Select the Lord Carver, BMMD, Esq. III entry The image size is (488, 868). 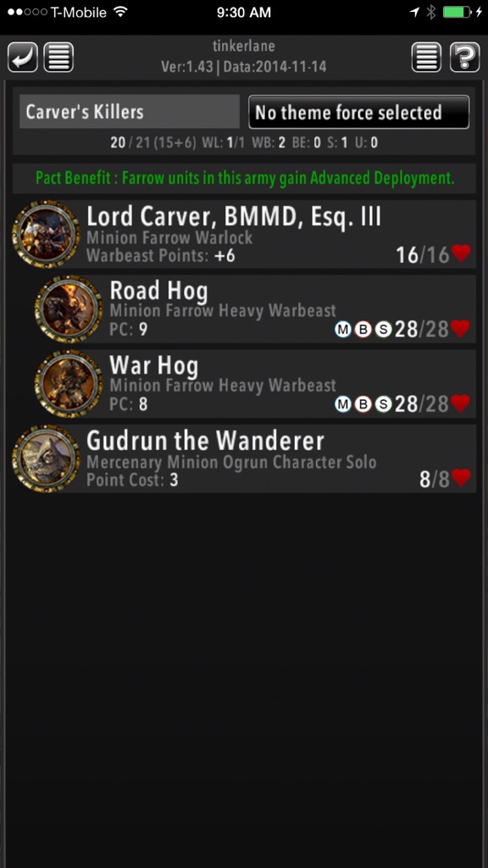point(244,235)
